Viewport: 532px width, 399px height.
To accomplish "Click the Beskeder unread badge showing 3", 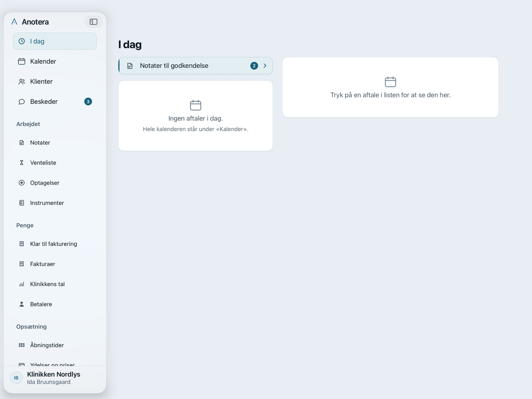I will [x=88, y=102].
